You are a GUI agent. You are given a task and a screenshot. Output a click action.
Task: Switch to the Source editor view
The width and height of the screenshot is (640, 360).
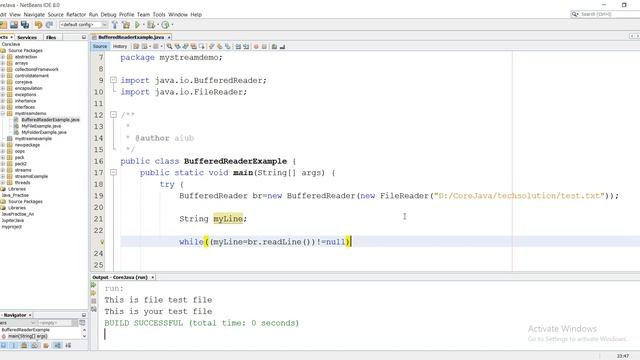coord(100,47)
